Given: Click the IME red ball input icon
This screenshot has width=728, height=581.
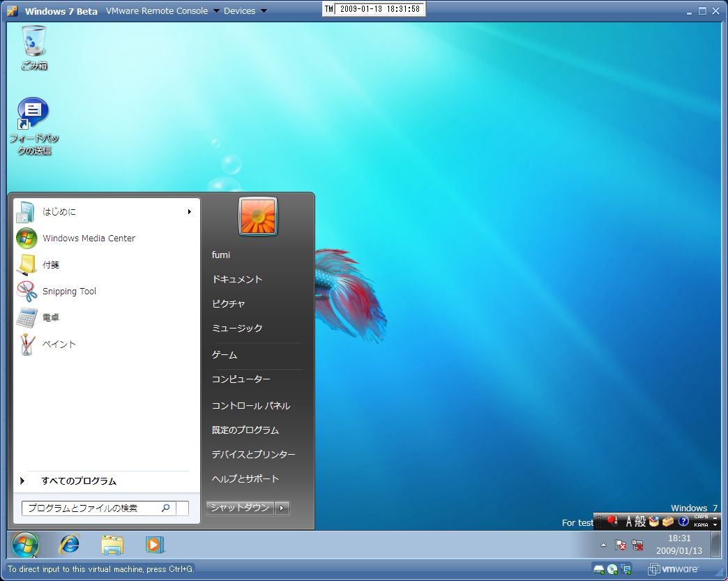Looking at the screenshot, I should pos(612,521).
